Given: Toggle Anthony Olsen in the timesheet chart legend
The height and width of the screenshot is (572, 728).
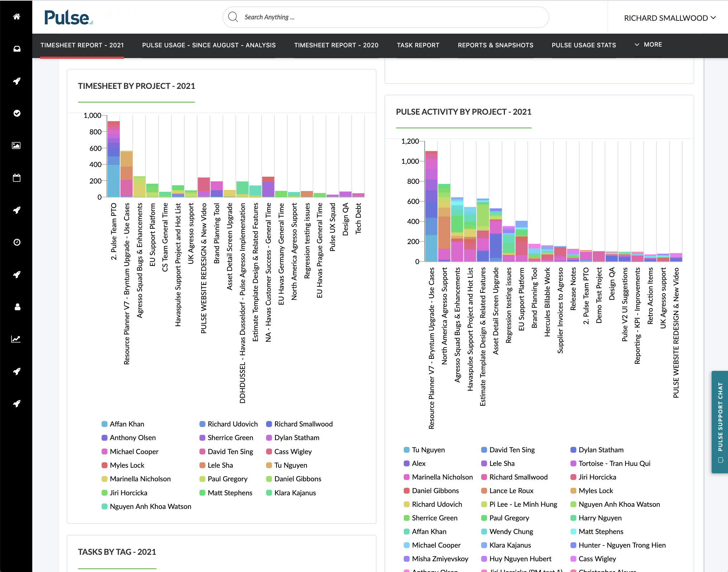Looking at the screenshot, I should point(129,438).
